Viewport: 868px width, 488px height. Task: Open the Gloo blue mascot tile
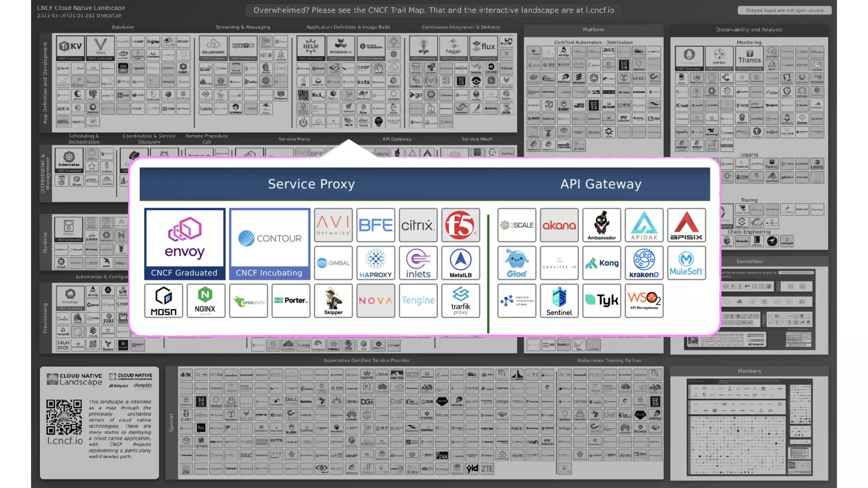[x=517, y=263]
